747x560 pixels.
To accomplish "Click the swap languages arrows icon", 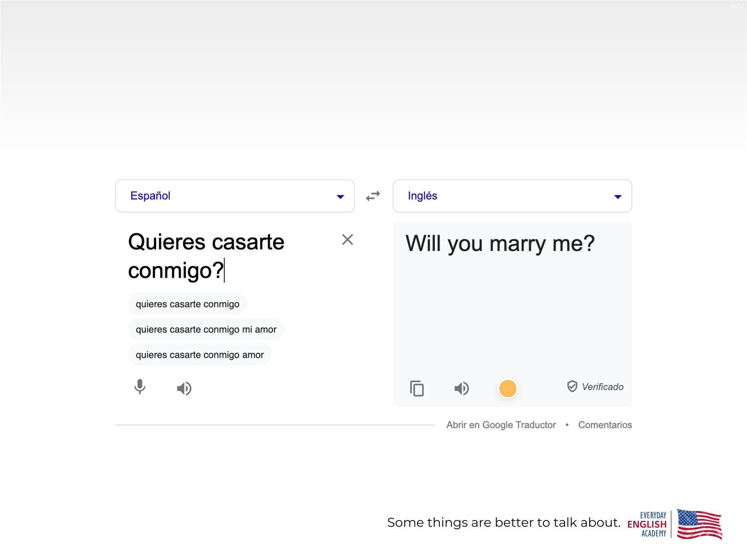I will pos(373,196).
